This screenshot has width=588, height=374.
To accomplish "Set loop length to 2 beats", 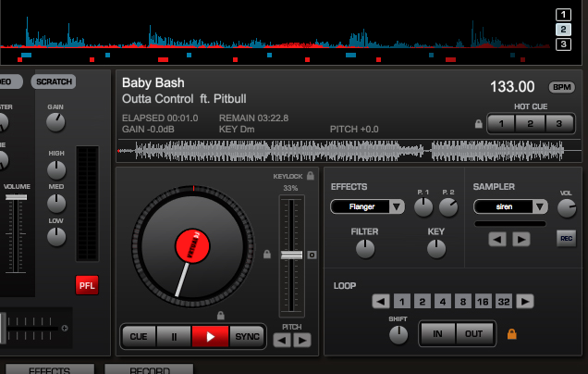I will click(x=423, y=301).
